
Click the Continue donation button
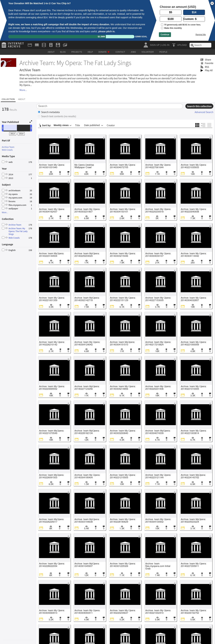[165, 34]
